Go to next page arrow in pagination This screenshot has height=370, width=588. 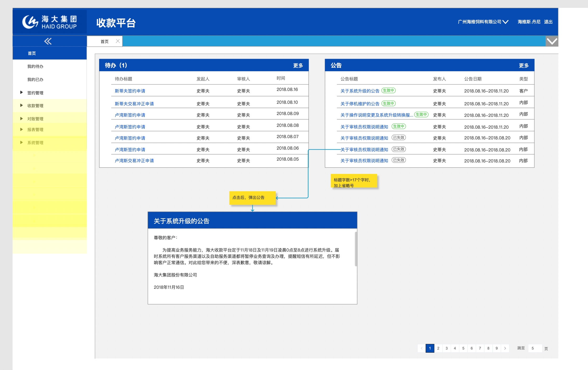pyautogui.click(x=505, y=348)
